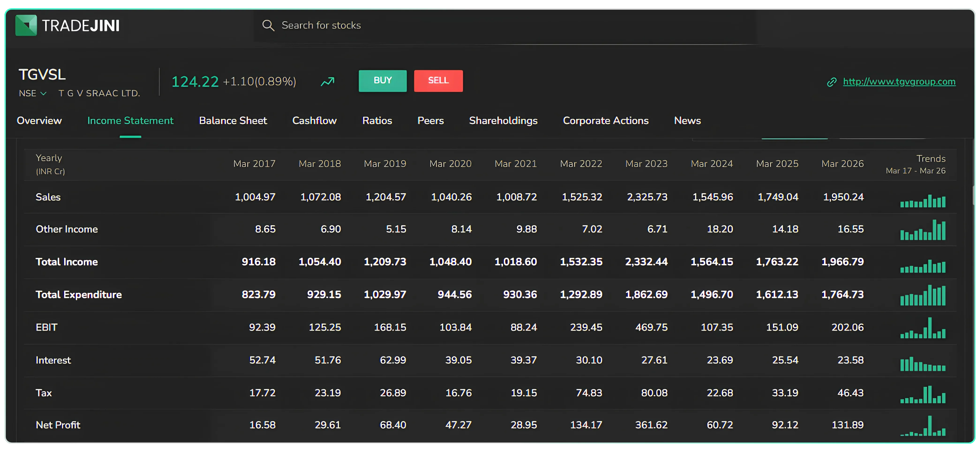Open the Other Income trend mini chart
980x451 pixels.
923,230
